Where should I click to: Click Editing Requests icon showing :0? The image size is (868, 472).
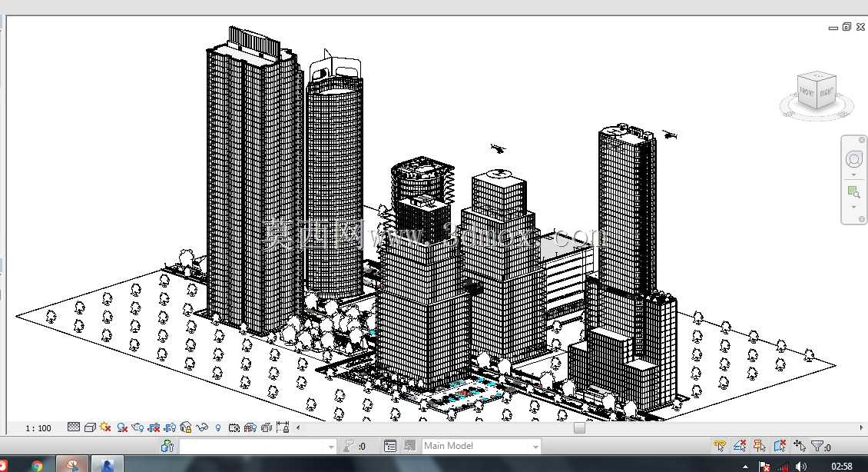coord(354,446)
